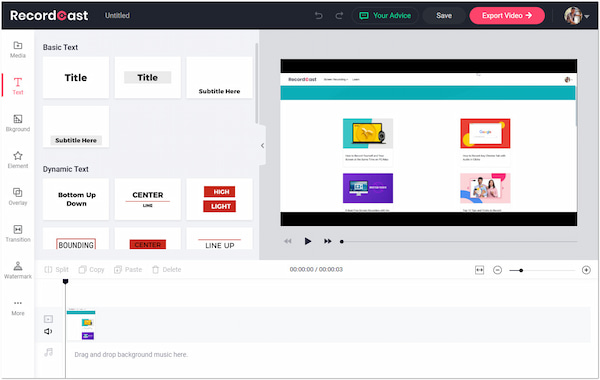Open the Overlay panel
Image resolution: width=600 pixels, height=380 pixels.
coord(18,197)
